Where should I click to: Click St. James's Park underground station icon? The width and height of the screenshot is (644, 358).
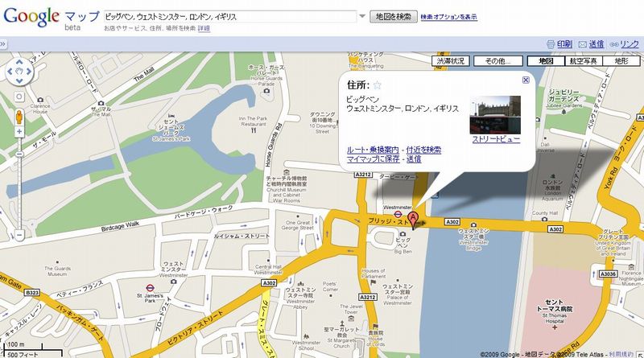point(150,288)
